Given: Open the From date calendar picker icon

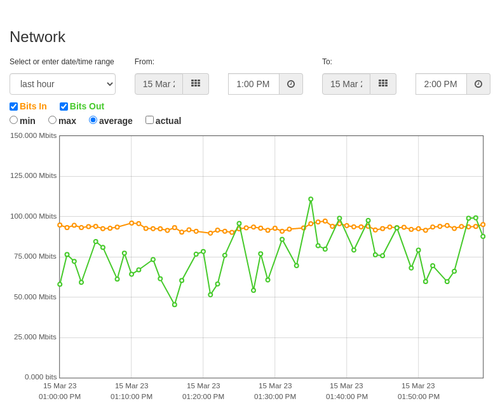Looking at the screenshot, I should [x=196, y=84].
